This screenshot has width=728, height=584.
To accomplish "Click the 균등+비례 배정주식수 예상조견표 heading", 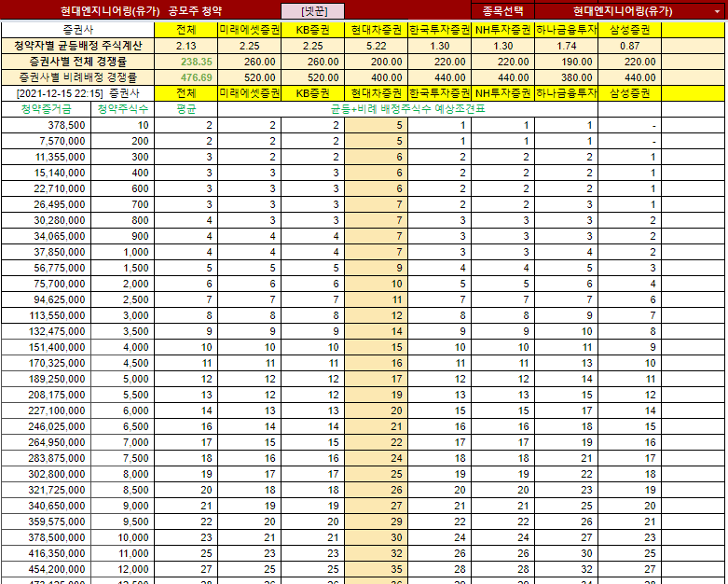I will (x=407, y=109).
